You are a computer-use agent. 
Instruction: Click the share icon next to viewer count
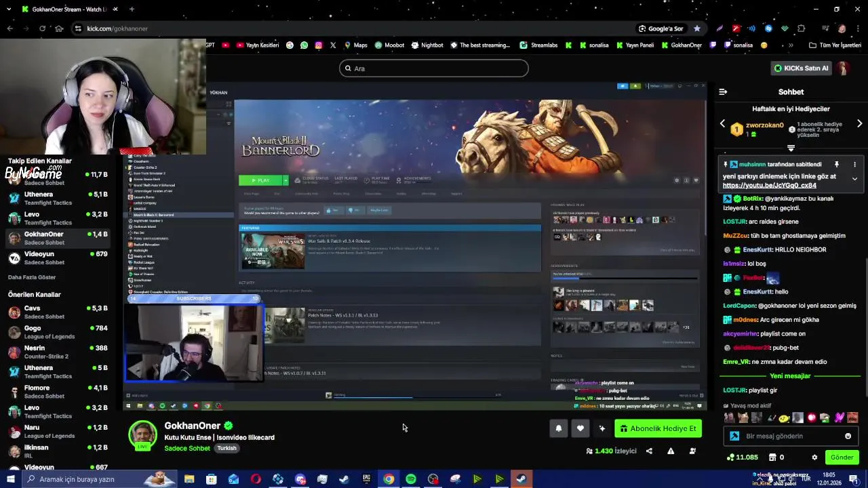[x=649, y=451]
